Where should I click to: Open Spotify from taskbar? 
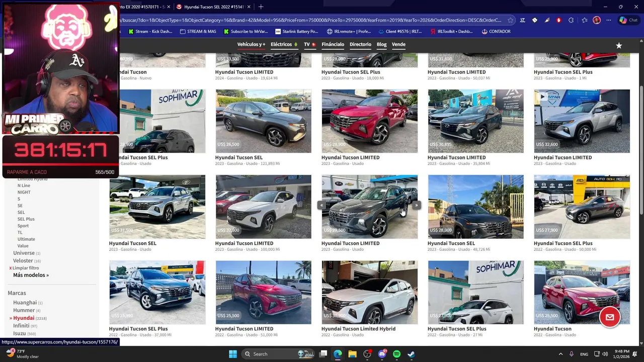pyautogui.click(x=396, y=354)
